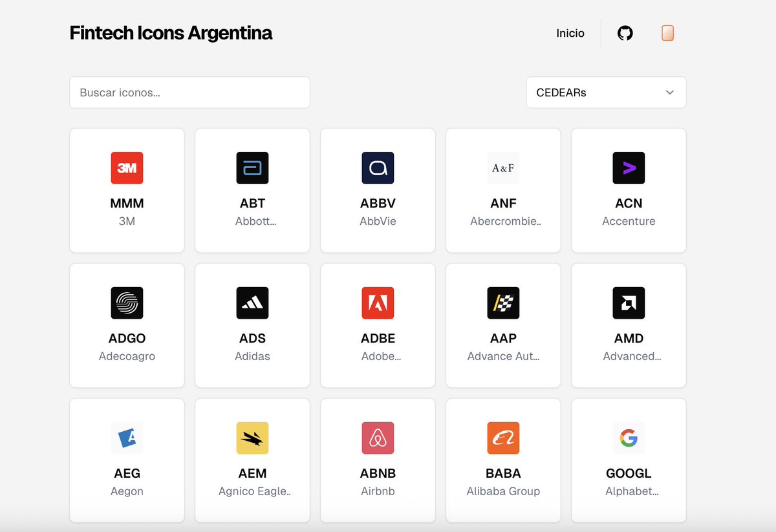Select the BABA ticker text
The image size is (776, 532).
(503, 474)
